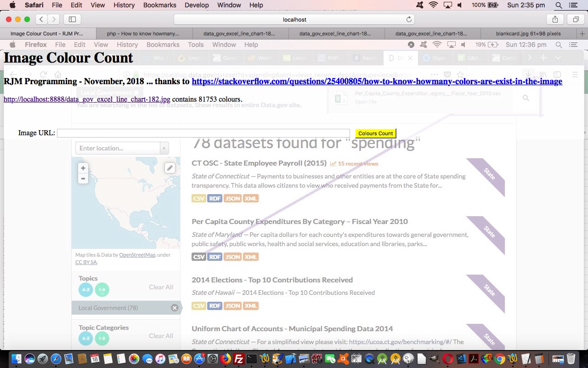Viewport: 588px width, 368px height.
Task: Launch Firefox from the Dock
Action: point(226,359)
